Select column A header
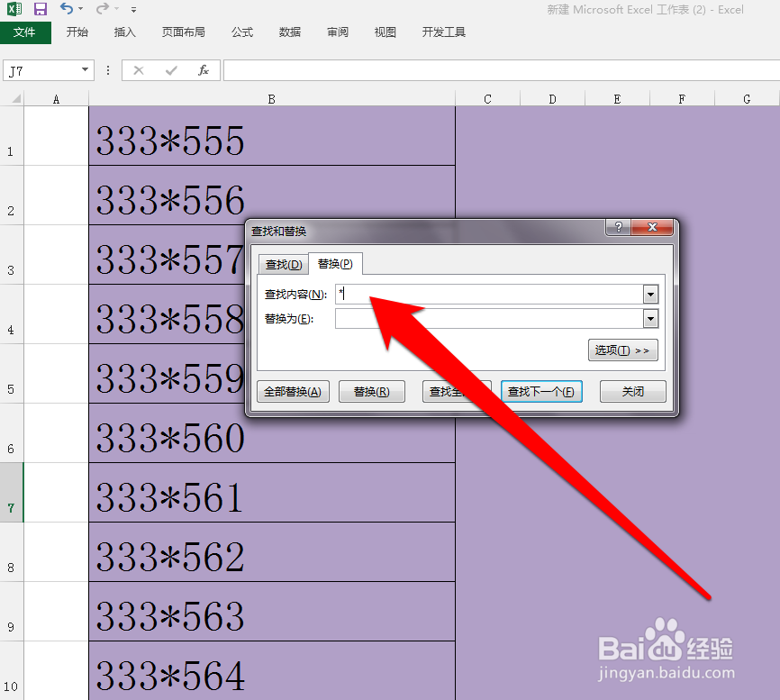The height and width of the screenshot is (700, 780). pyautogui.click(x=56, y=99)
